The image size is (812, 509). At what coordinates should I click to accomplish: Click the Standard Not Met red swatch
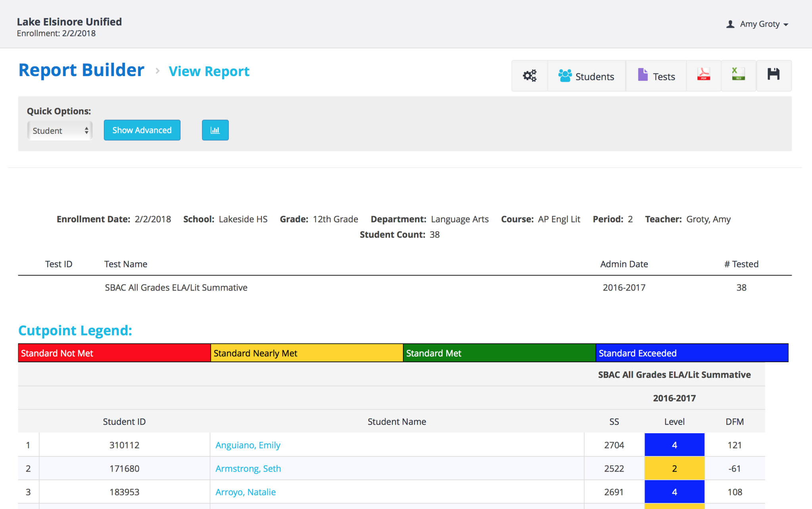(114, 353)
